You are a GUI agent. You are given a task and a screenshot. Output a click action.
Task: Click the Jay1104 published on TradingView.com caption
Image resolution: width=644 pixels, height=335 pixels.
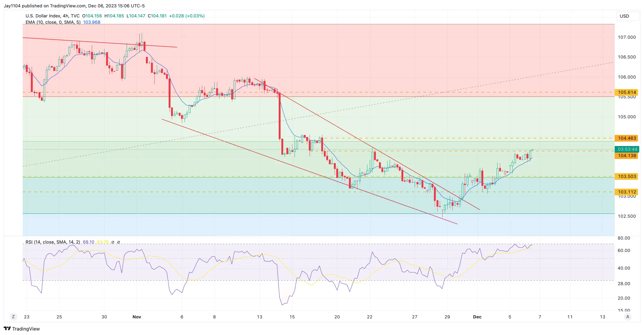pyautogui.click(x=74, y=6)
